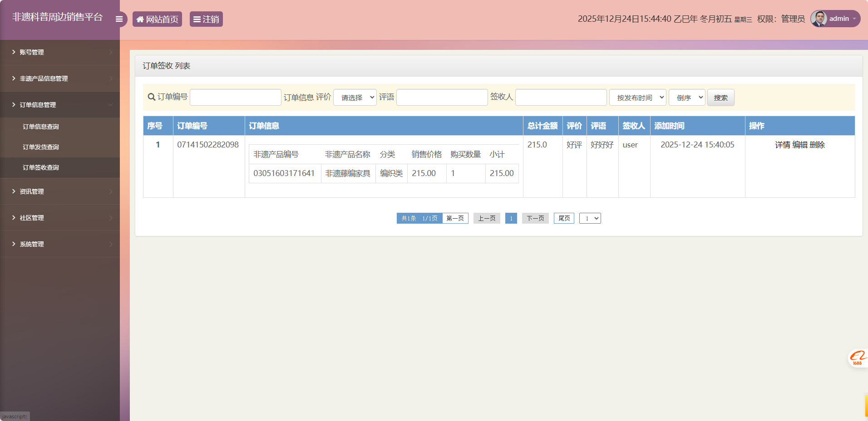Click the logout icon on 注销 button

pos(197,19)
